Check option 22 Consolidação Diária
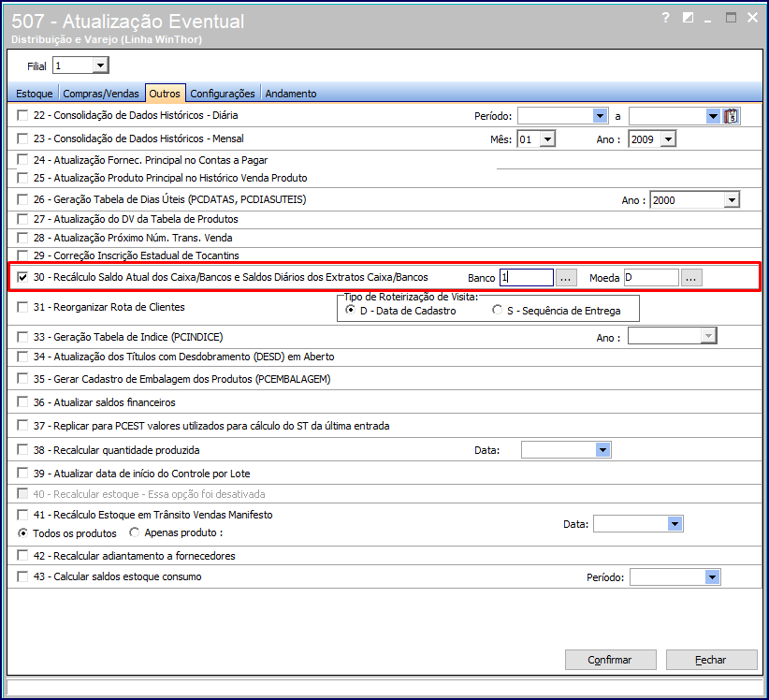This screenshot has height=700, width=769. 22,115
